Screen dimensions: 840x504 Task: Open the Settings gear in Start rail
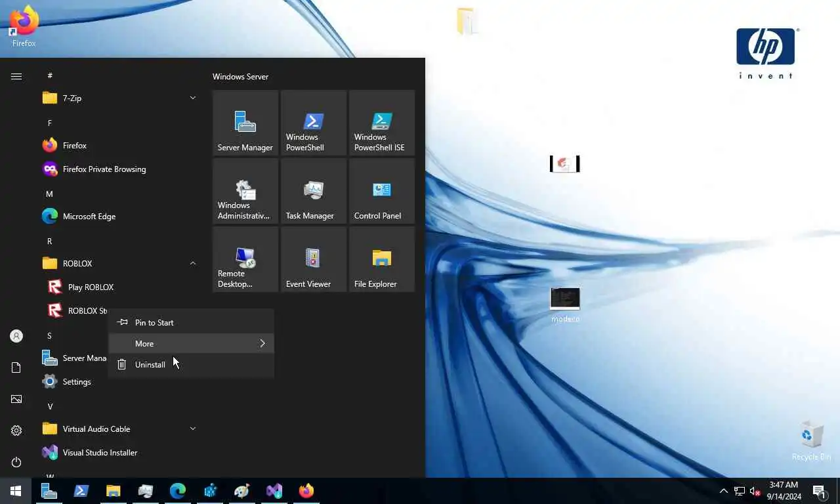(x=16, y=430)
